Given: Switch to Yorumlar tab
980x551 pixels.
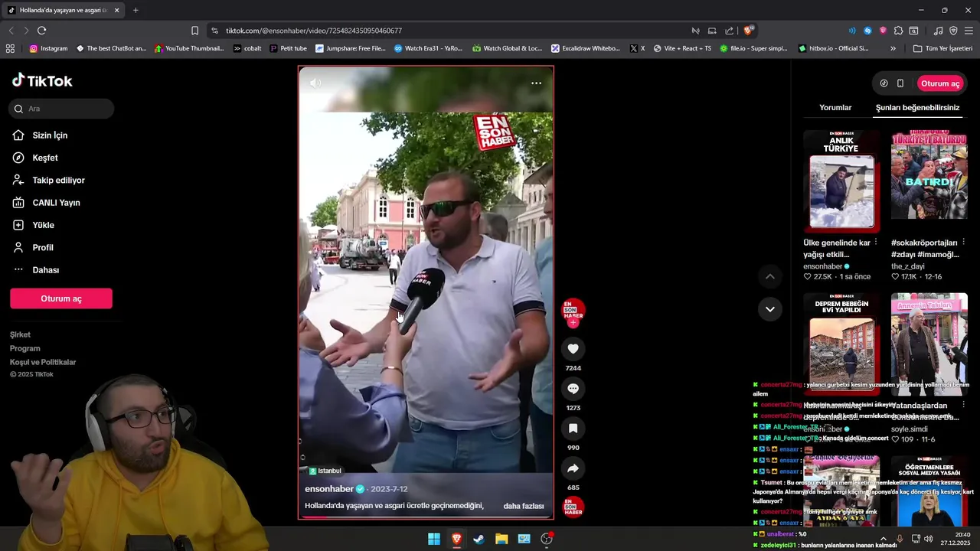Looking at the screenshot, I should coord(835,108).
